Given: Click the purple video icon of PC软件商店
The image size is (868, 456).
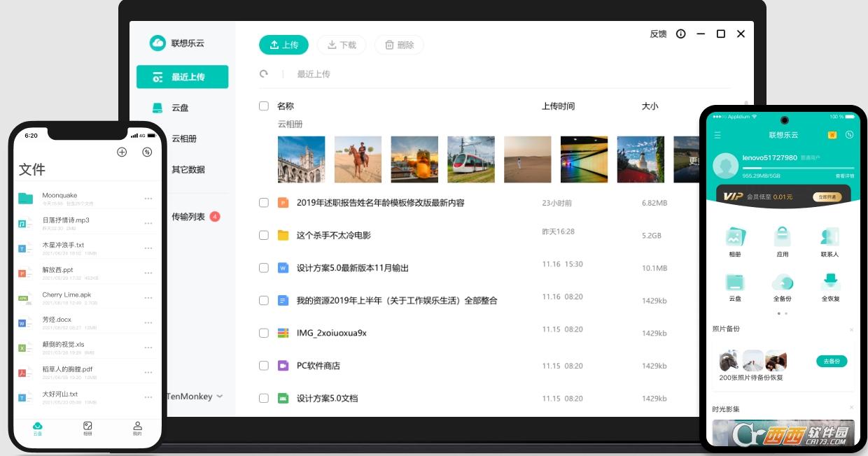Looking at the screenshot, I should [283, 365].
